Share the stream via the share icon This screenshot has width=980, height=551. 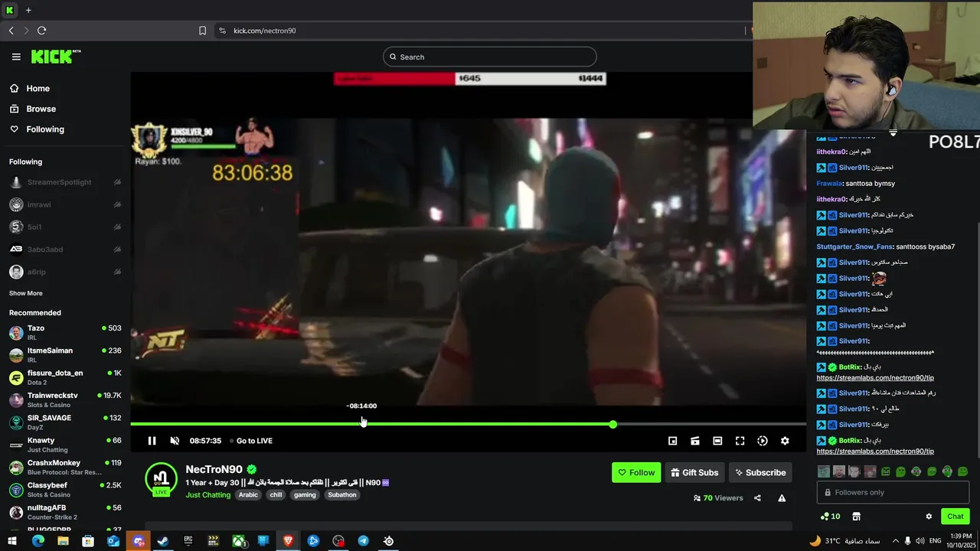click(757, 498)
